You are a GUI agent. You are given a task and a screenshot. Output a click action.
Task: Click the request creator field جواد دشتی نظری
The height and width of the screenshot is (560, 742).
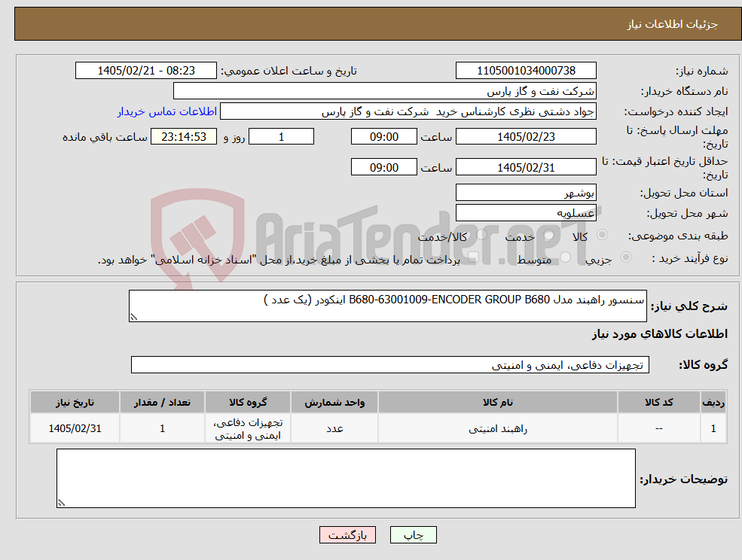[x=408, y=111]
